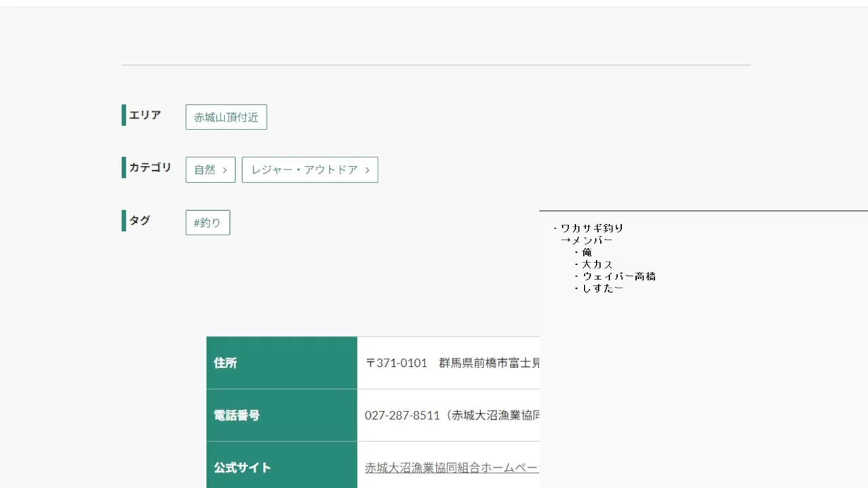Screen dimensions: 868x488
Task: Select the 大カス member entry
Action: (x=597, y=264)
